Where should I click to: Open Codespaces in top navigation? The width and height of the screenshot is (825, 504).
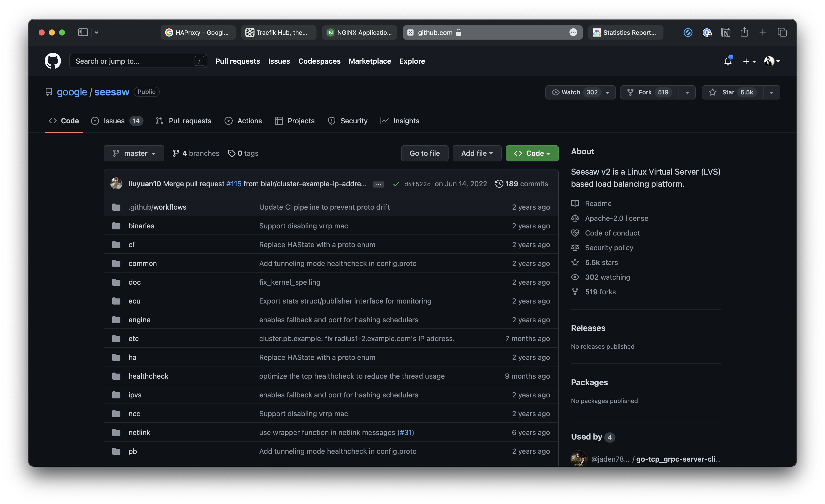tap(319, 61)
